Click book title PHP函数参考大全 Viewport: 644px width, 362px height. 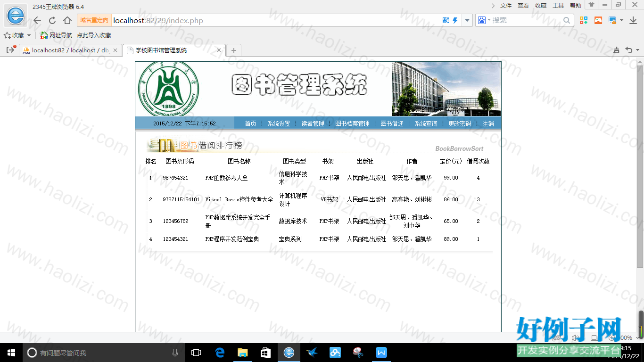[226, 178]
